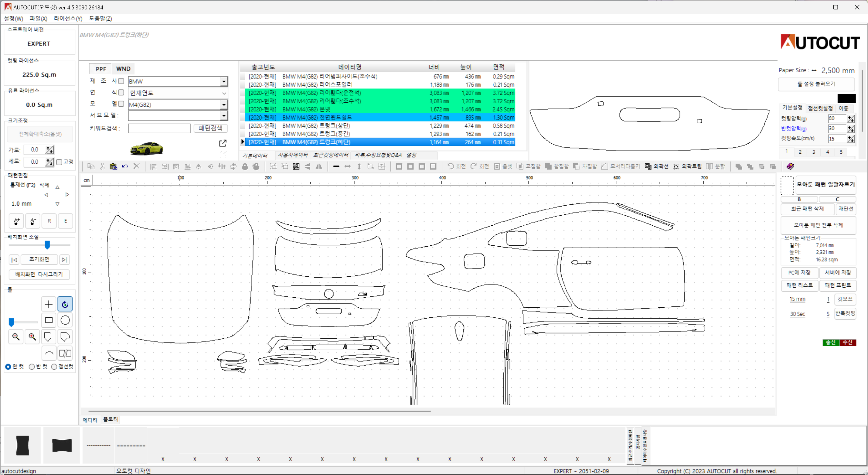Screen dimensions: 868x475
Task: Click the lock padlock icon
Action: click(x=245, y=166)
